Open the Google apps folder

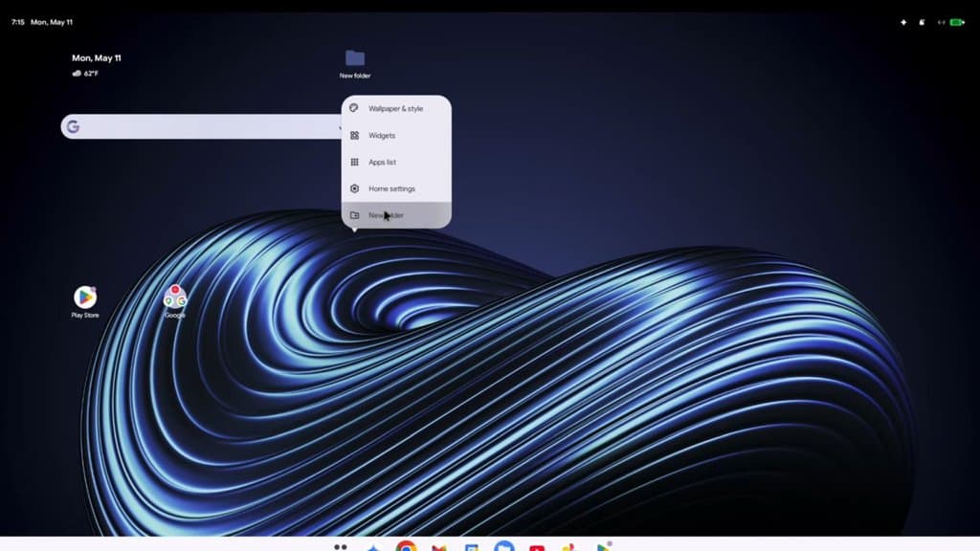tap(175, 298)
